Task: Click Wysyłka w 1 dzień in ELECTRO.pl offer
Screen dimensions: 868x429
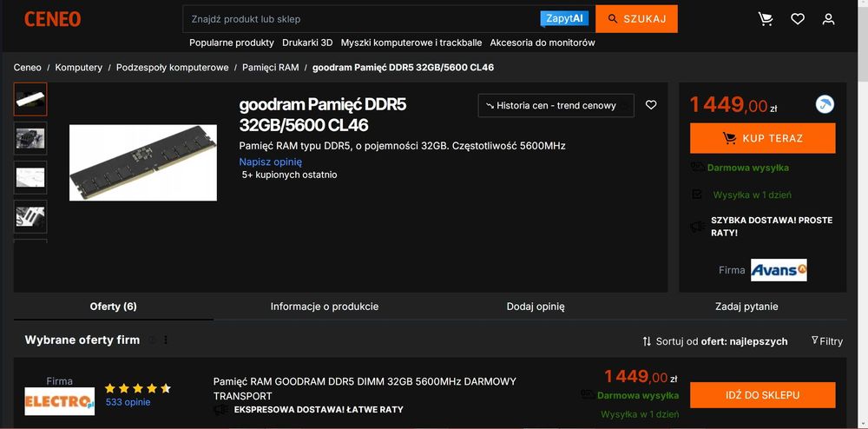Action: [x=640, y=414]
